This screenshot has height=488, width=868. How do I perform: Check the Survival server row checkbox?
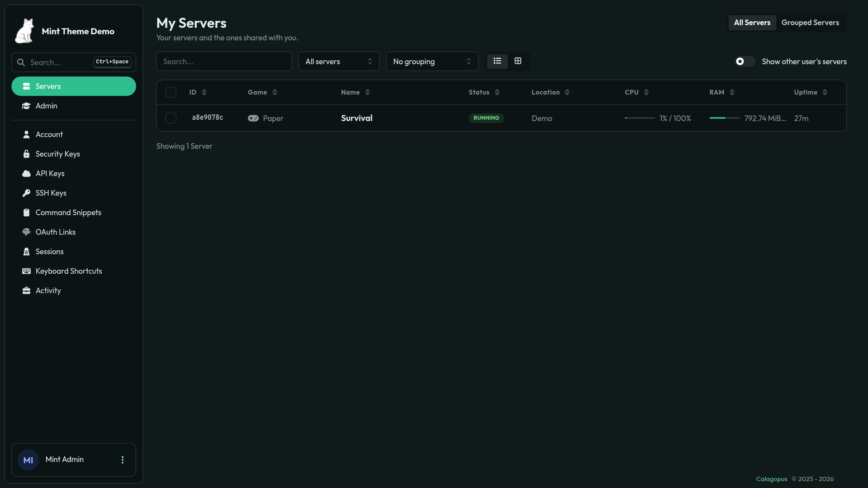[x=171, y=118]
